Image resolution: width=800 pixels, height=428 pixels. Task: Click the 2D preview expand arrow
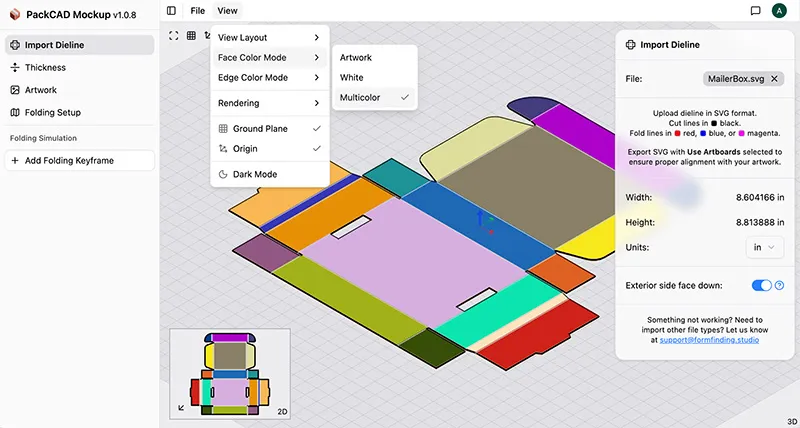pyautogui.click(x=181, y=407)
